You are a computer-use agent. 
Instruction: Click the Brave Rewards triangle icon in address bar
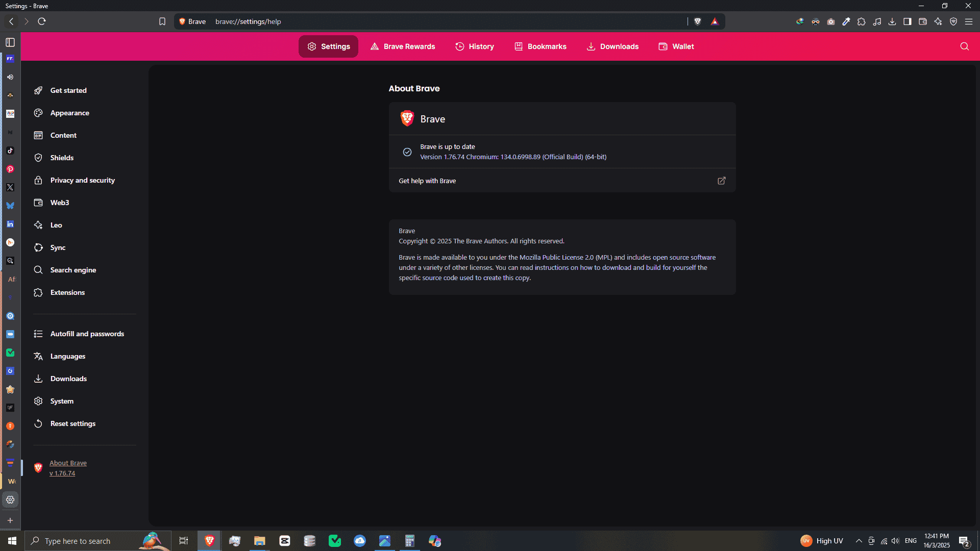(x=715, y=21)
